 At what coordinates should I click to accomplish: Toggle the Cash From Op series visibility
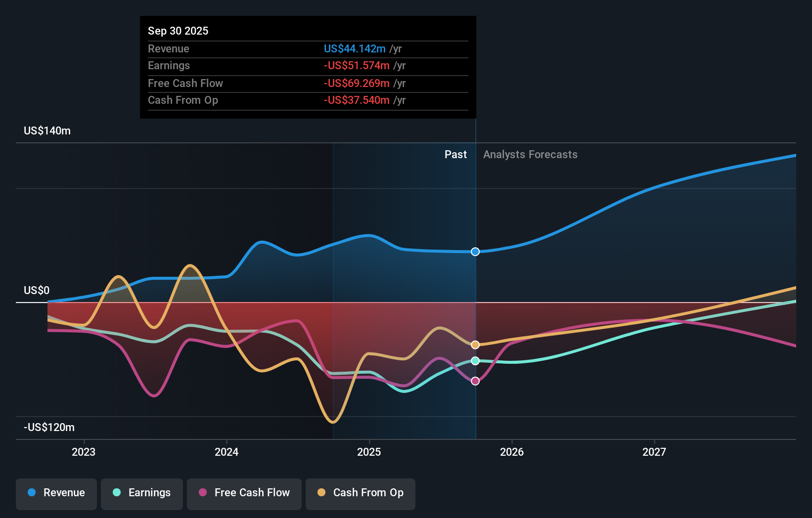click(x=360, y=493)
